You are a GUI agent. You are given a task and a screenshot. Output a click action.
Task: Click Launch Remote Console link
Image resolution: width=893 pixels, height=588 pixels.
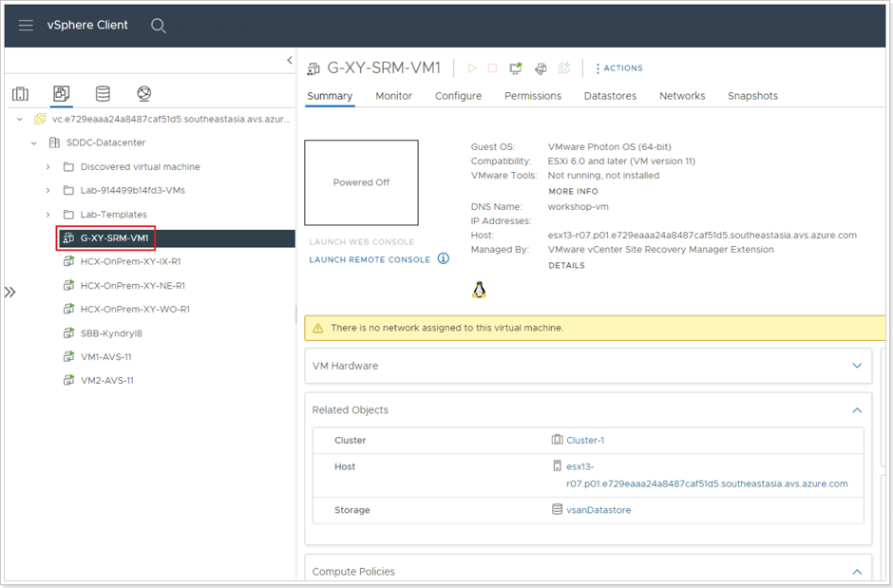click(x=370, y=259)
